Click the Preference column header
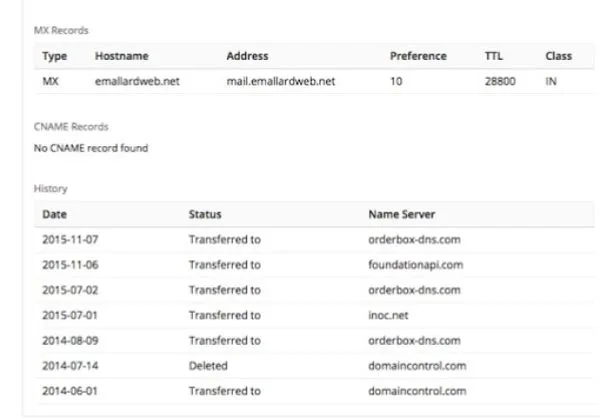600x419 pixels. [418, 56]
